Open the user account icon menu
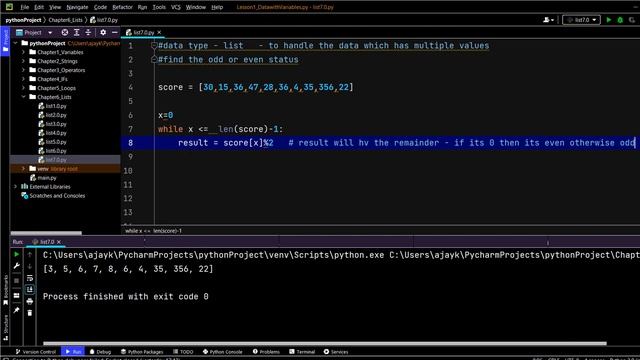 (548, 20)
